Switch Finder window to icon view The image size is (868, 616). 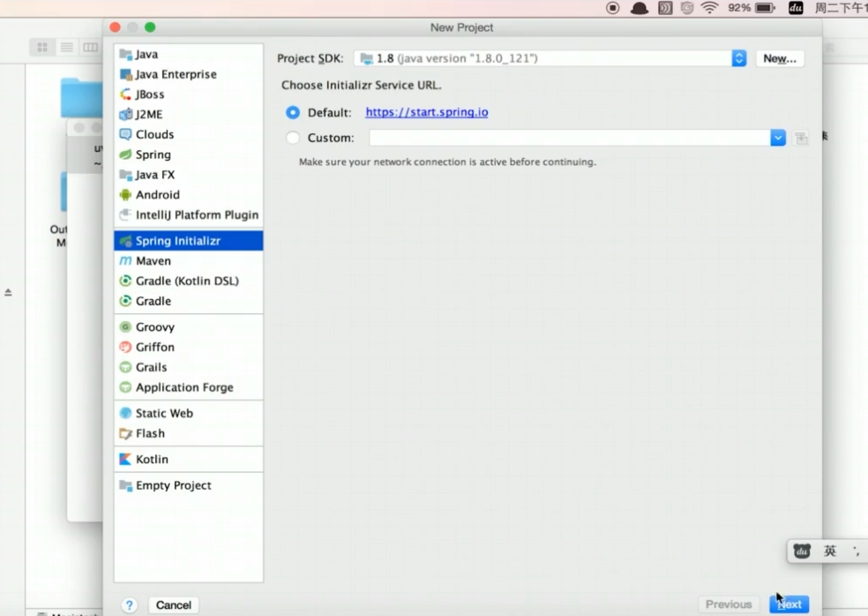42,47
